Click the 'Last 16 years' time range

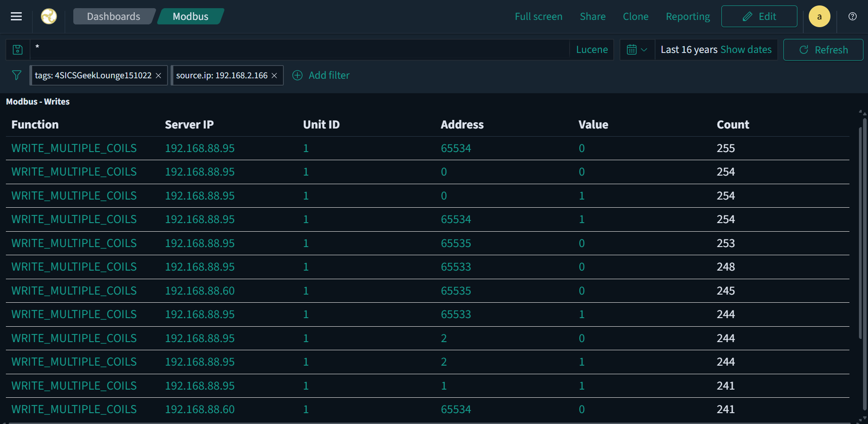click(689, 50)
